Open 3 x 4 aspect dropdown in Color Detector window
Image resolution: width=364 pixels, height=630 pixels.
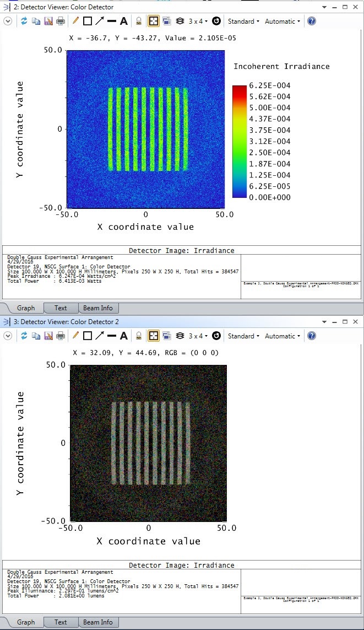(x=198, y=21)
